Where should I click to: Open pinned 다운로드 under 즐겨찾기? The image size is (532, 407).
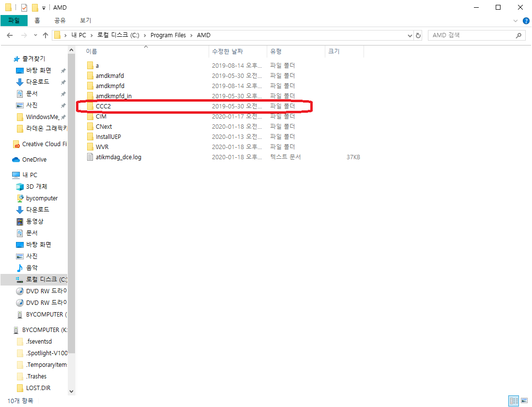[x=37, y=82]
